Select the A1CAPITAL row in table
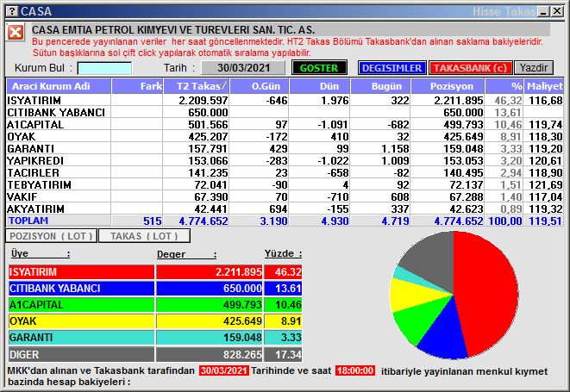The image size is (570, 392). click(x=285, y=124)
